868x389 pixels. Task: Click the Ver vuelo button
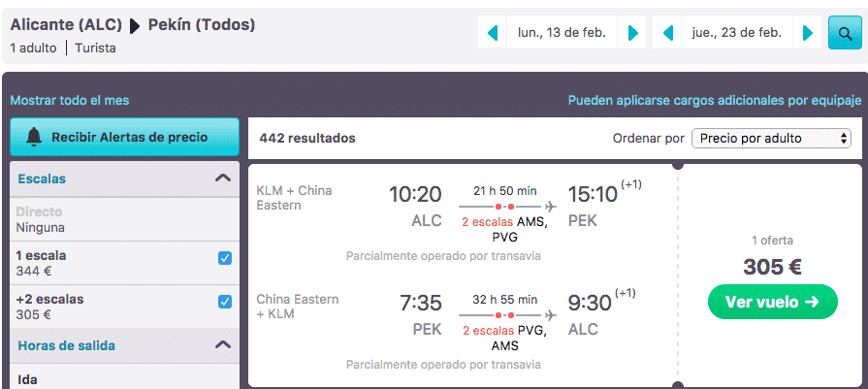pyautogui.click(x=772, y=302)
